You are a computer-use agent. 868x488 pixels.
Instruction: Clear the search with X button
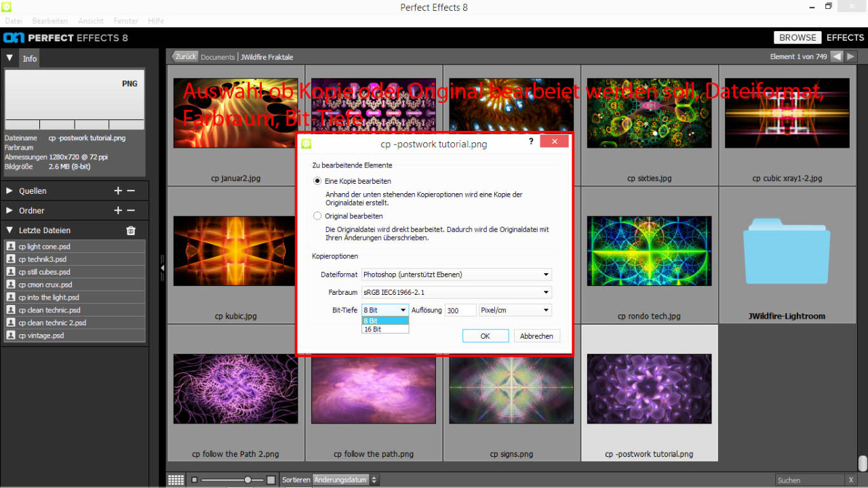850,480
